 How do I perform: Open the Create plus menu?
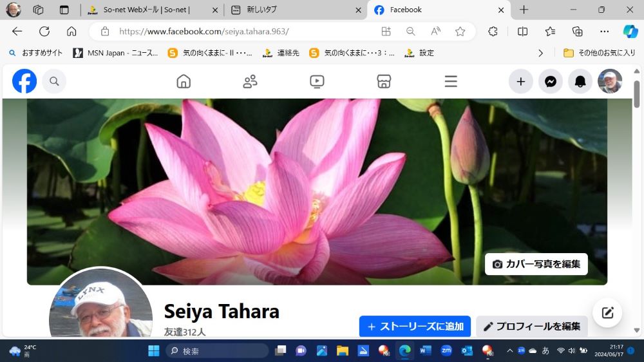point(521,81)
